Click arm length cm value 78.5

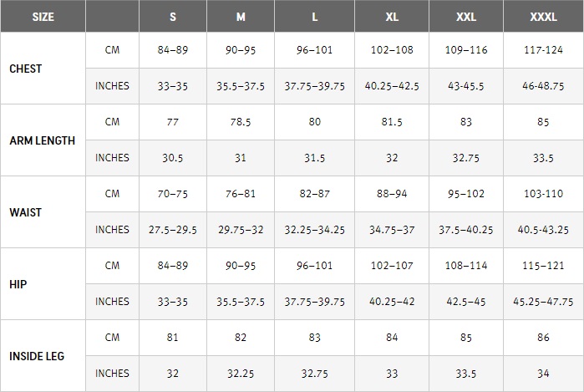point(241,122)
